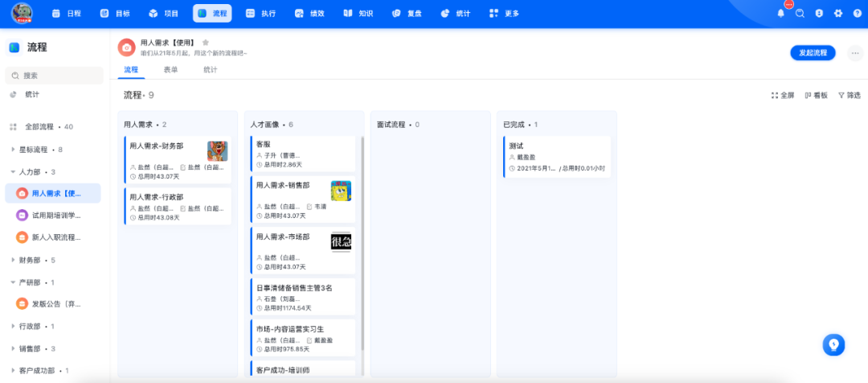The width and height of the screenshot is (868, 383).
Task: Click the cartoon thumbnail on 用人需求-财务部 card
Action: click(x=218, y=150)
